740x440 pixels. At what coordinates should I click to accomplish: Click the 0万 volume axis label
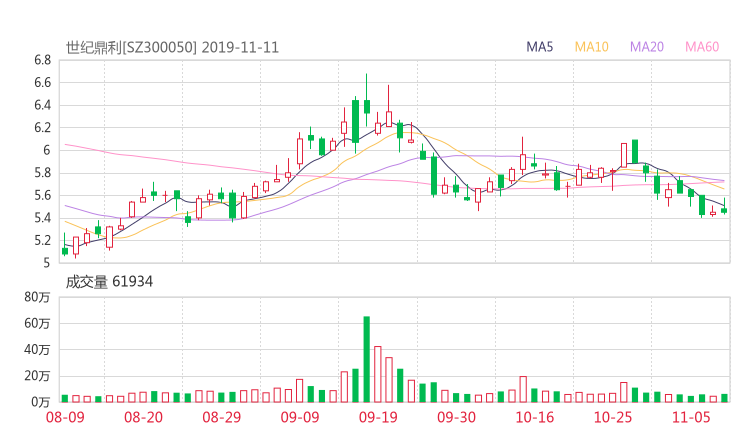click(40, 402)
